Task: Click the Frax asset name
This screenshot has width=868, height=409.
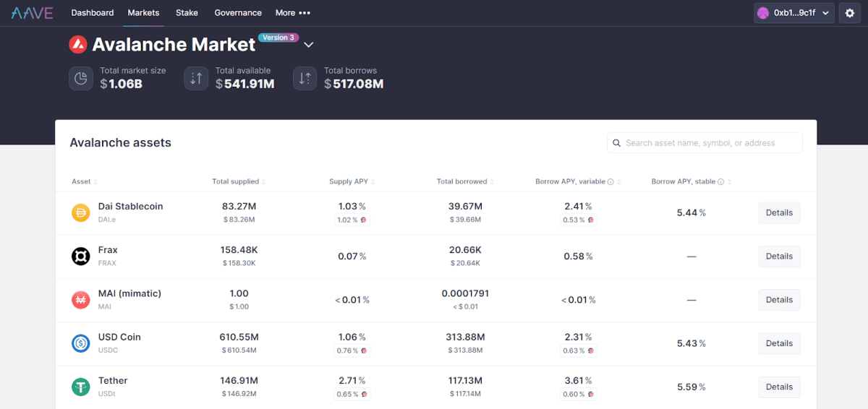Action: pos(108,250)
